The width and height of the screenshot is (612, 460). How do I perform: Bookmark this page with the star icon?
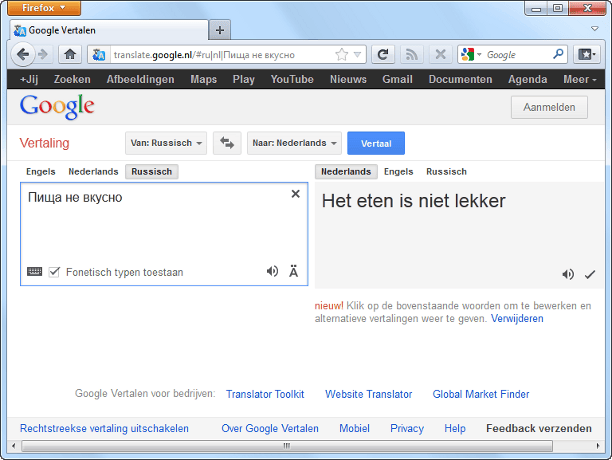point(342,55)
